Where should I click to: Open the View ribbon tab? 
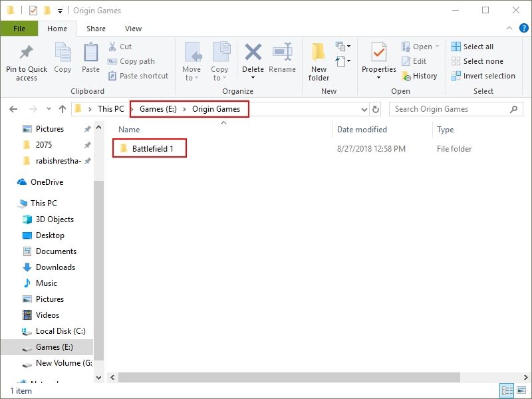pyautogui.click(x=133, y=29)
